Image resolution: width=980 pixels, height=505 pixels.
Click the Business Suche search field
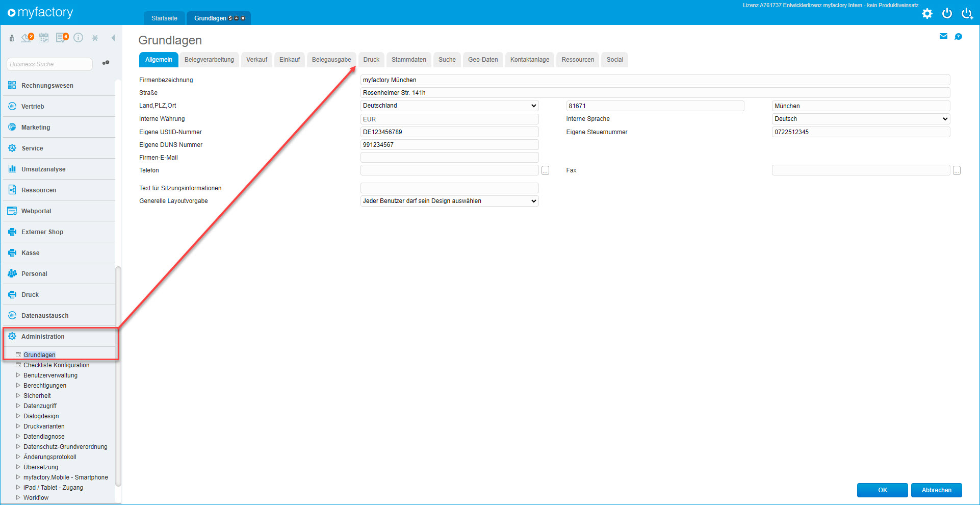[49, 64]
